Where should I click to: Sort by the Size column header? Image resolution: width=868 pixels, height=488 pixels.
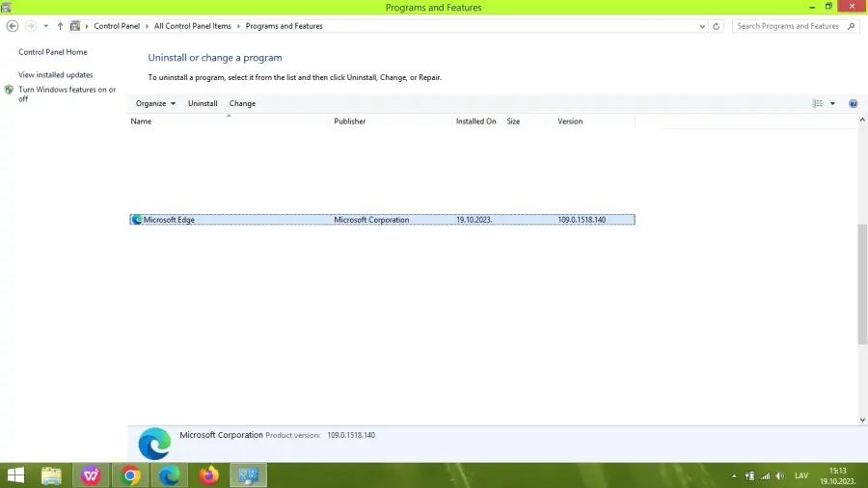(x=527, y=122)
